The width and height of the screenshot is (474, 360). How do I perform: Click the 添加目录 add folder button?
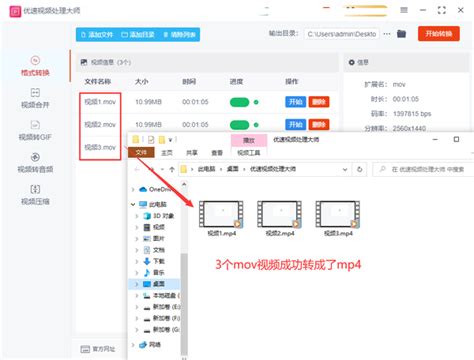[x=138, y=35]
